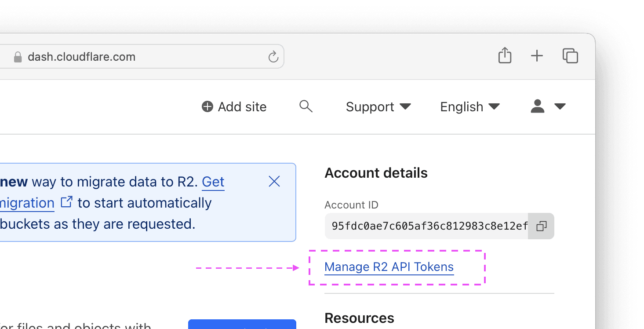The width and height of the screenshot is (644, 329).
Task: Click the plus icon next to Add site
Action: tap(206, 106)
